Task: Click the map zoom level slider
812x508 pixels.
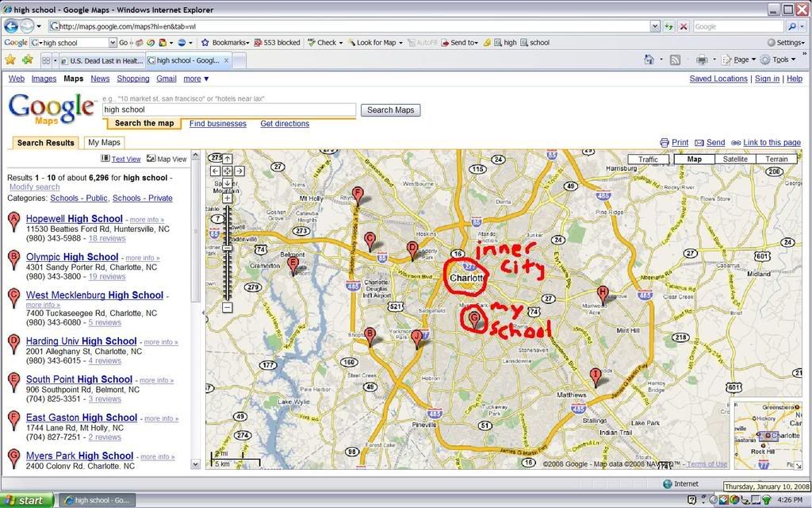Action: [x=227, y=248]
